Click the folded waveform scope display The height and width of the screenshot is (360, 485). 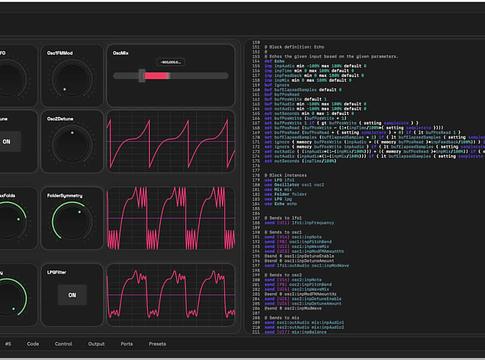[x=171, y=218]
